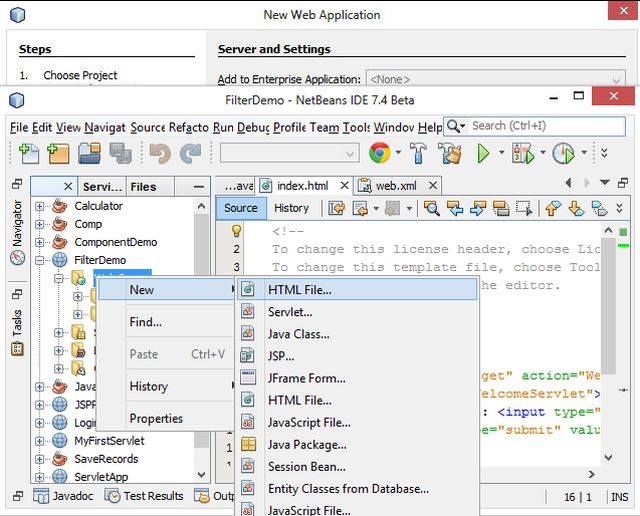Expand the Calculator project node

click(40, 206)
